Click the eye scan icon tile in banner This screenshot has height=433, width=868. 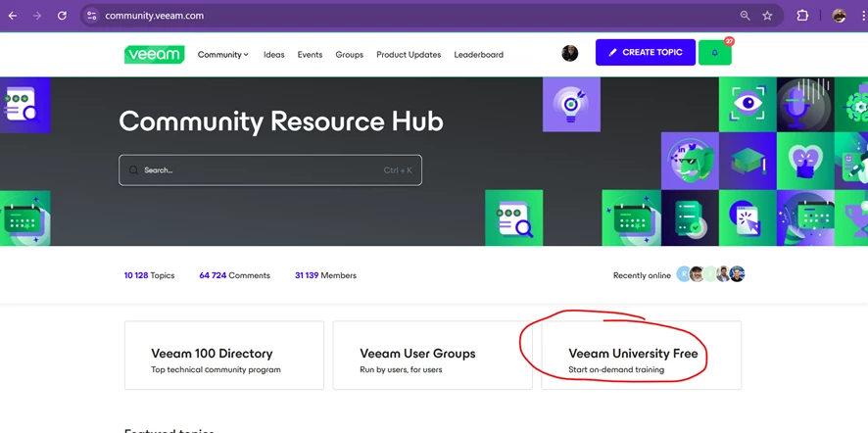(747, 104)
